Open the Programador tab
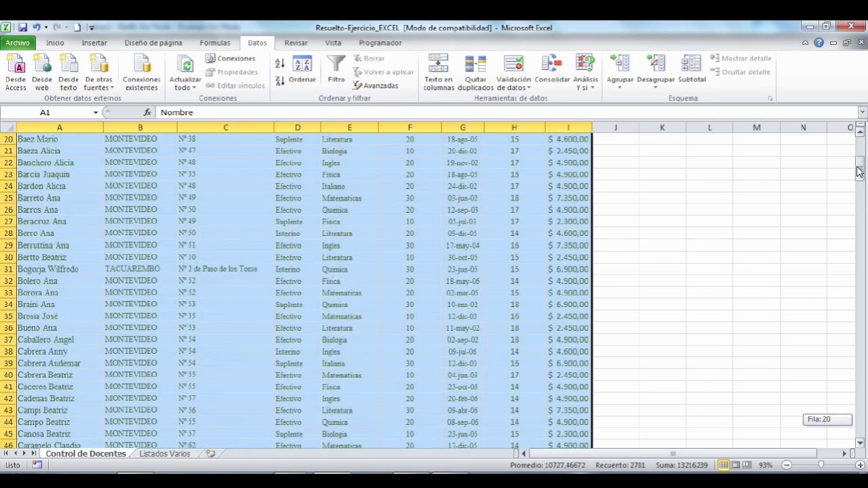Viewport: 868px width, 488px height. (380, 43)
